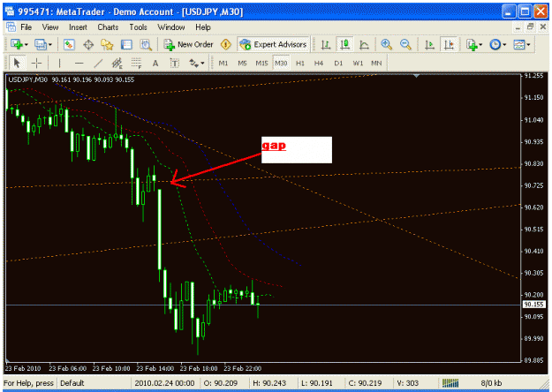Click the O: 90.209 status value
This screenshot has height=392, width=552.
click(x=221, y=383)
